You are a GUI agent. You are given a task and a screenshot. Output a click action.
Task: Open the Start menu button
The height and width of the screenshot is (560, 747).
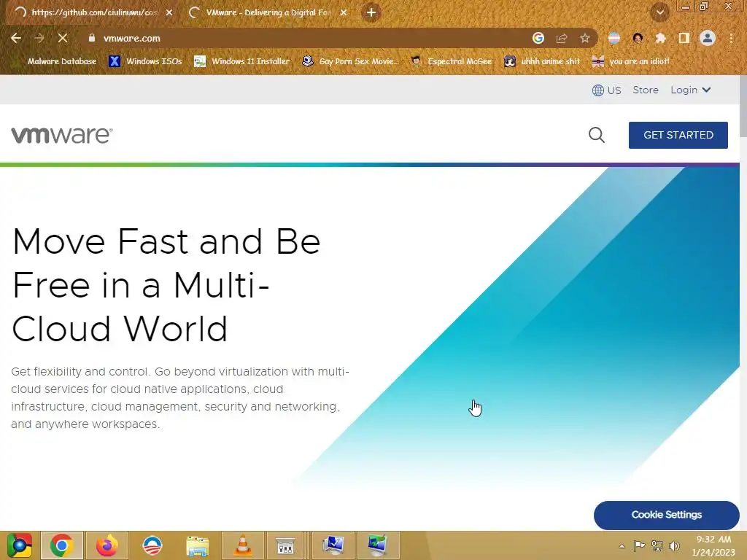click(x=19, y=545)
